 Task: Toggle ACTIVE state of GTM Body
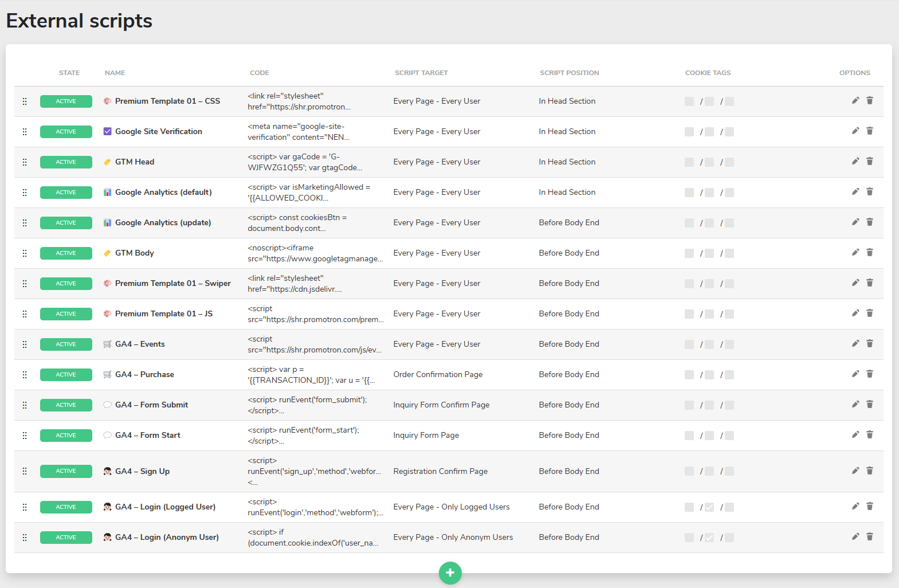point(66,253)
